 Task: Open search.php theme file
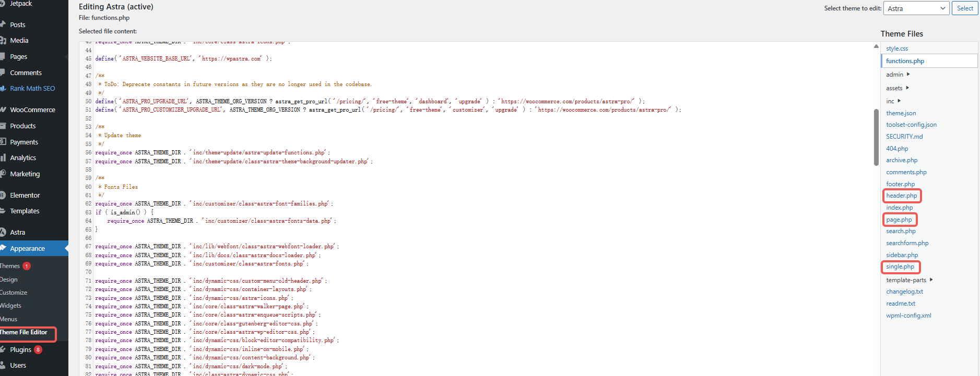901,231
